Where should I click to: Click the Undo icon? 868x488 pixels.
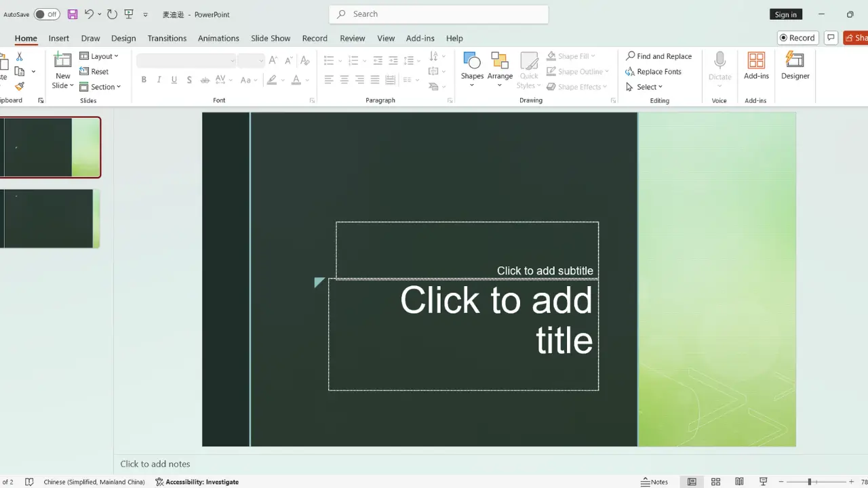[89, 14]
